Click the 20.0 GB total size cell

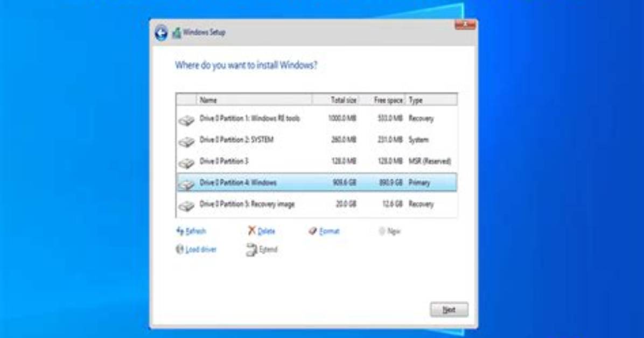[346, 204]
